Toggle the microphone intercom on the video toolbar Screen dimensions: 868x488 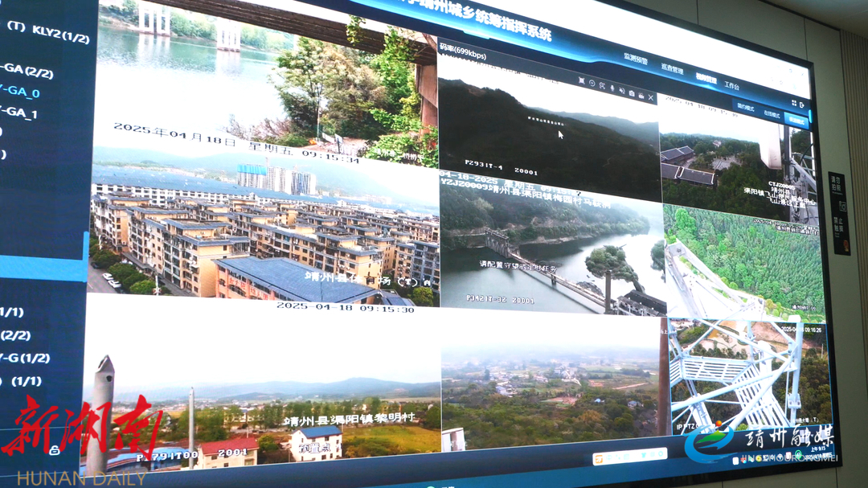612,88
